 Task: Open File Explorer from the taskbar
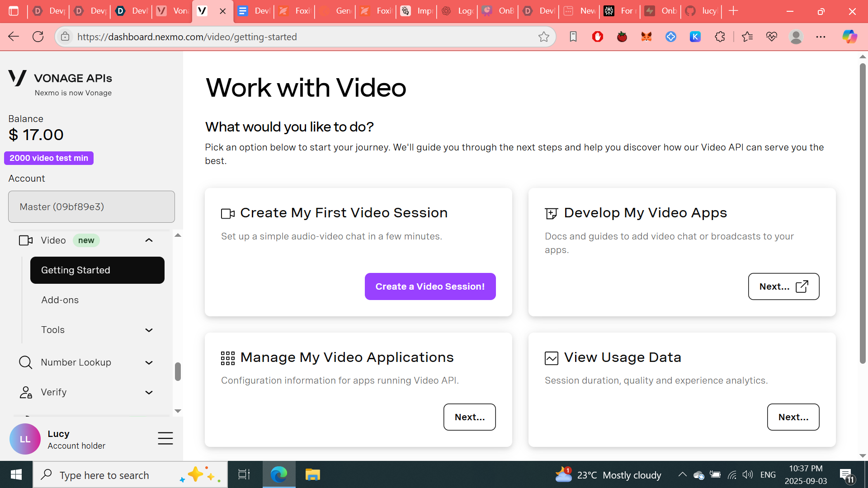[x=312, y=475]
